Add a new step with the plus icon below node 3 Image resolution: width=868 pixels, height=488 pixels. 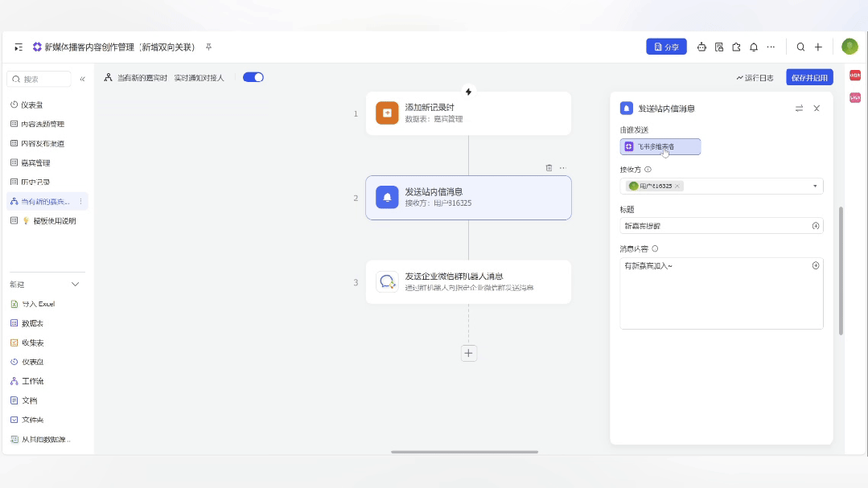pyautogui.click(x=468, y=353)
